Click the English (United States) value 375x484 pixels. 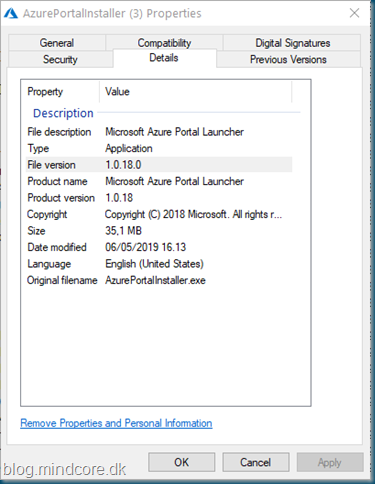(x=154, y=264)
